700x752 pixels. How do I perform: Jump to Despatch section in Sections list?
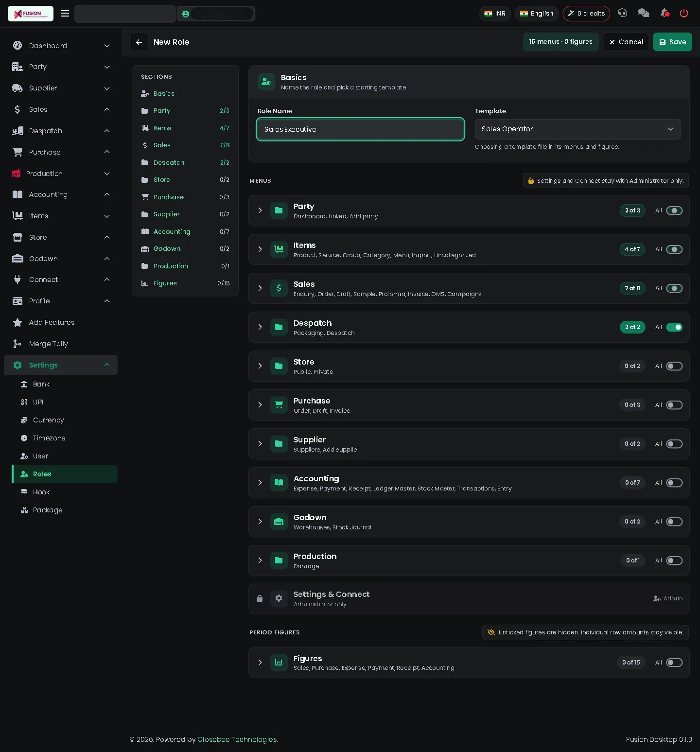pos(185,162)
